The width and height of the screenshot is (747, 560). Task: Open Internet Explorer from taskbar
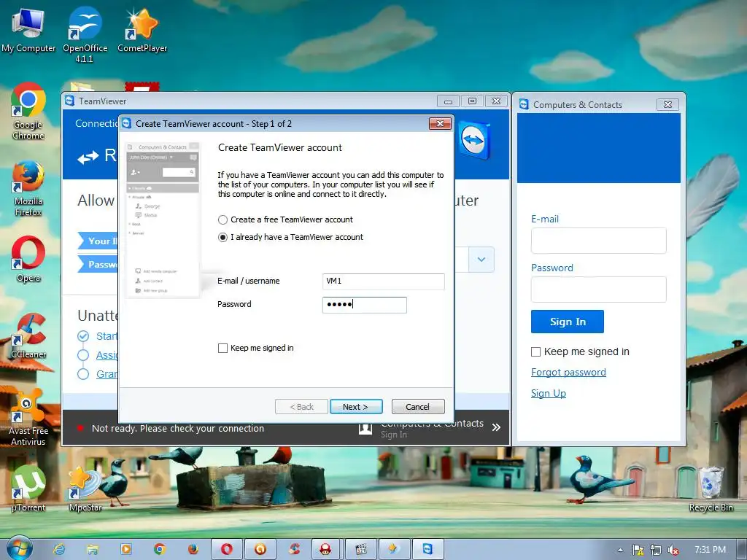(x=59, y=550)
